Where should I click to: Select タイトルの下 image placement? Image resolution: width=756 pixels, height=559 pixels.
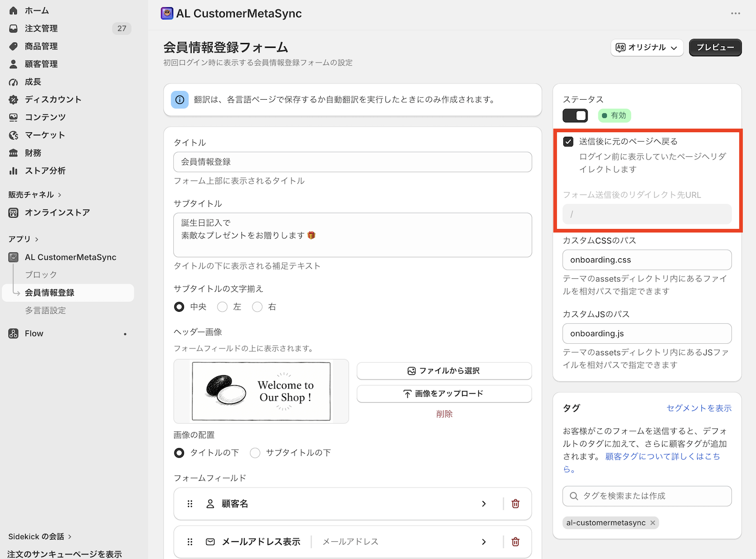point(180,453)
